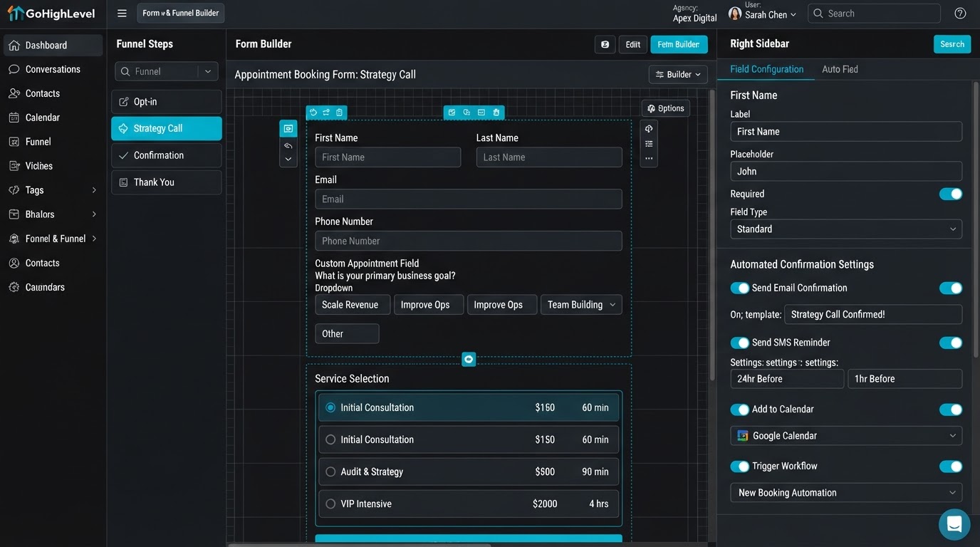Select the Field Configuration tab
This screenshot has width=980, height=547.
766,69
